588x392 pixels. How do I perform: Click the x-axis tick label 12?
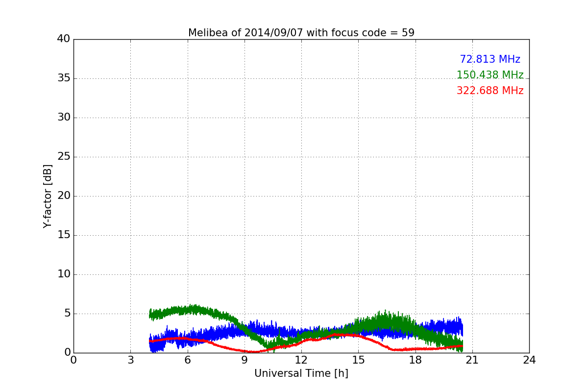301,360
